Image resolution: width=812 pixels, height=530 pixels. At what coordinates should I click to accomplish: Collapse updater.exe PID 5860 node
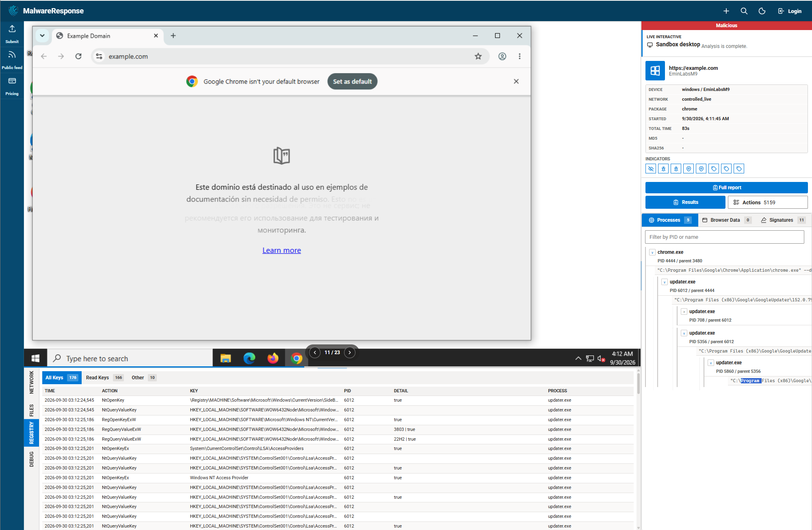coord(711,363)
